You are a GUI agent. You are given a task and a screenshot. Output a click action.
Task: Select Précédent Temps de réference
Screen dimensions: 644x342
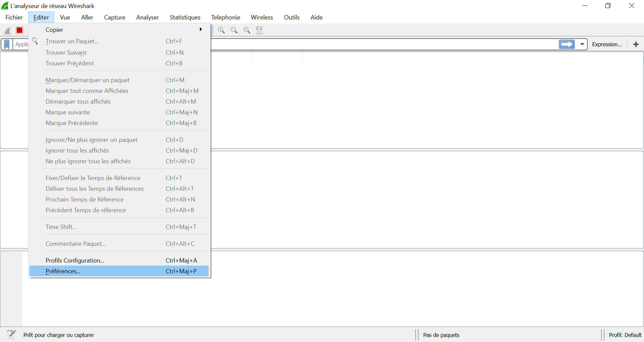119,210
